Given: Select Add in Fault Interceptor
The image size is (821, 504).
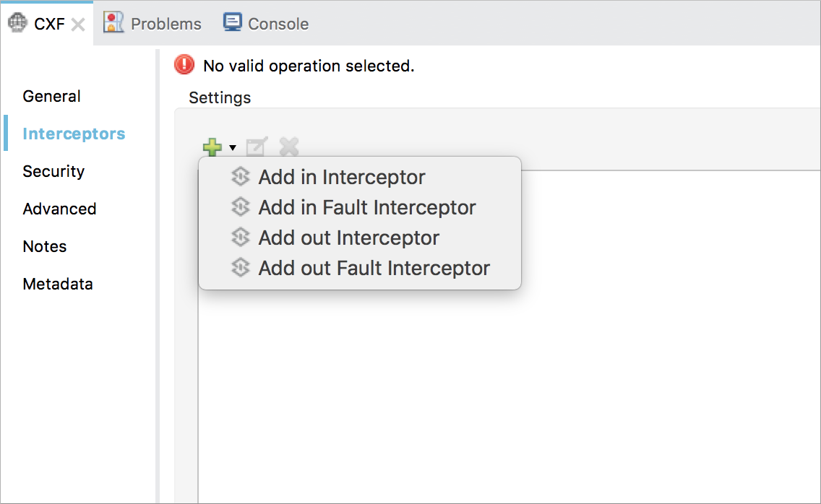Looking at the screenshot, I should (x=366, y=207).
